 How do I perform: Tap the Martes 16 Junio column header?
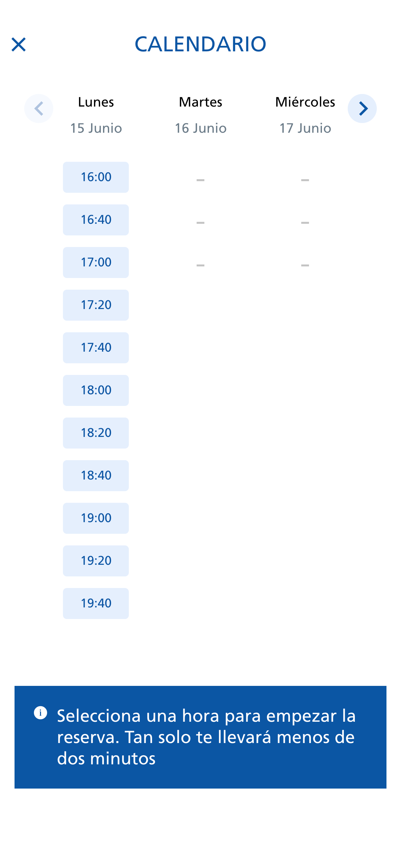pos(200,115)
